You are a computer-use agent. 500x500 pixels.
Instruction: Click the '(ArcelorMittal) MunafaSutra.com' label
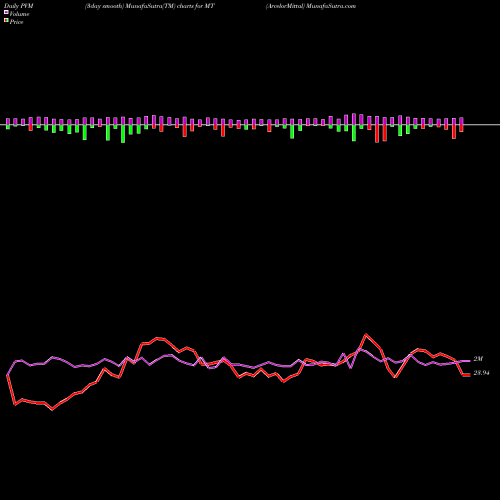[x=311, y=6]
